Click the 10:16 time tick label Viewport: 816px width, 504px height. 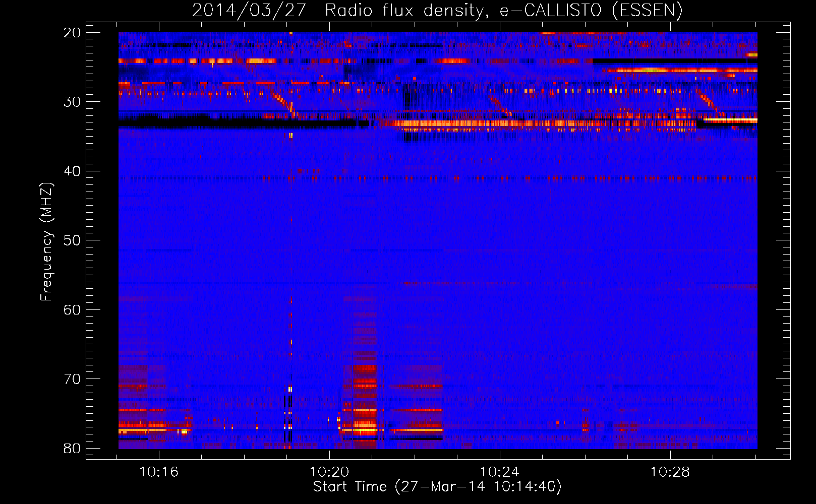coord(159,472)
